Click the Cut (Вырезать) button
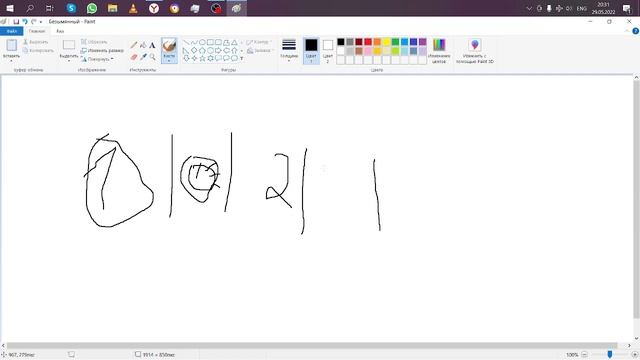 click(36, 42)
